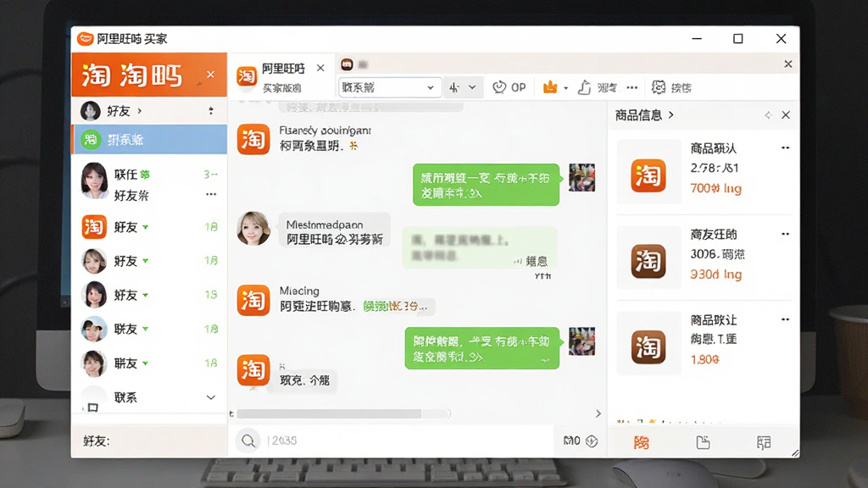
Task: Close the 阿里旺旺 chat tab
Action: click(x=320, y=68)
